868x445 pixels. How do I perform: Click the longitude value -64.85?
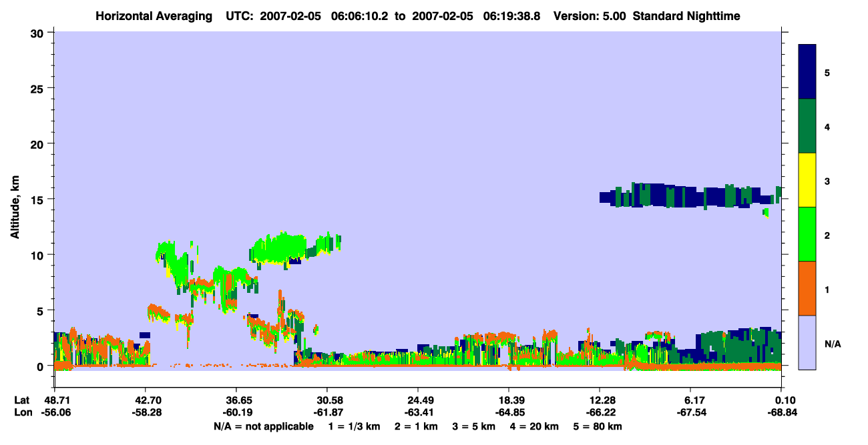coord(509,413)
